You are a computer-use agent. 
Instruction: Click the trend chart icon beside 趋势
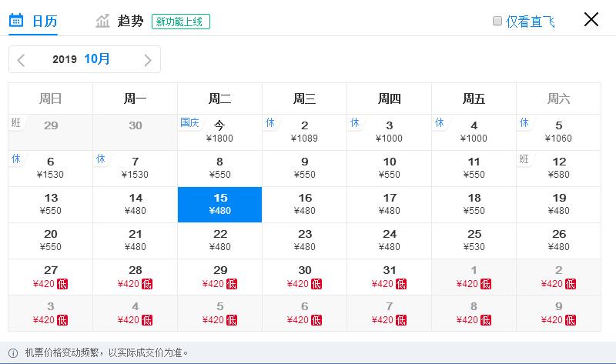tap(102, 21)
